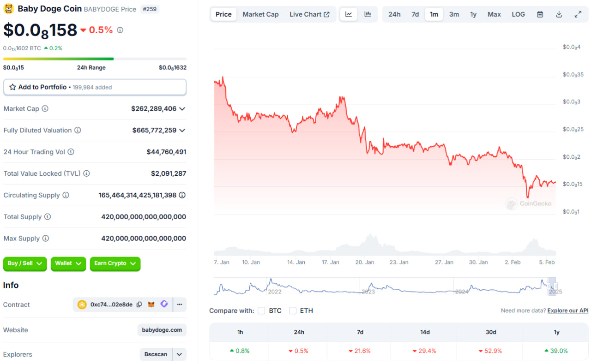Select 1y chart range
The width and height of the screenshot is (591, 364).
(473, 14)
